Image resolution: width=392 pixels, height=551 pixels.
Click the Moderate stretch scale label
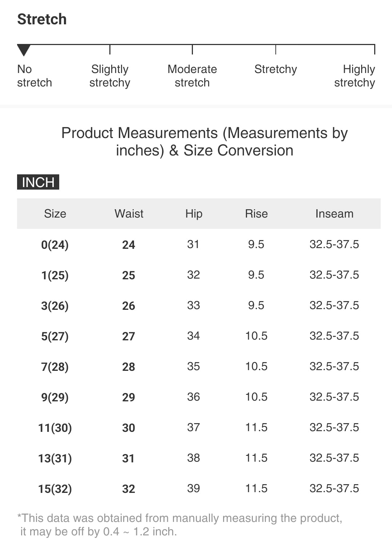[192, 76]
